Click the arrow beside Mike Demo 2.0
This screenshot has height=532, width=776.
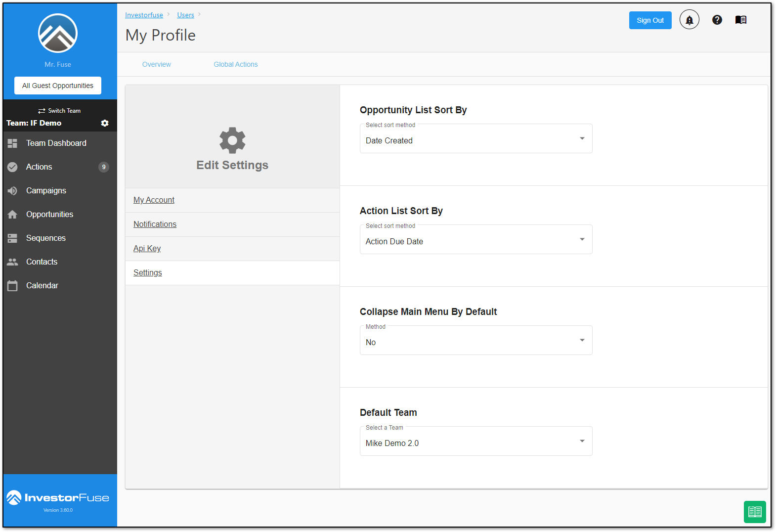[x=582, y=441]
